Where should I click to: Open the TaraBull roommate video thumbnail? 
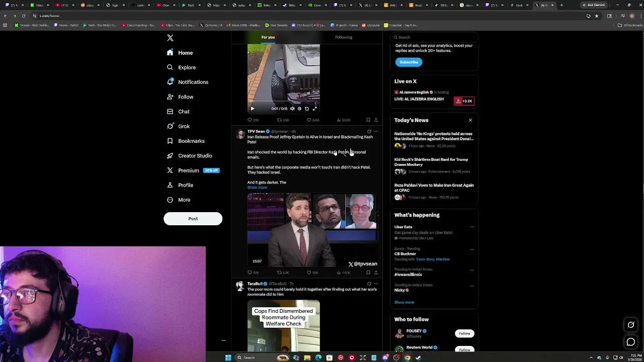pyautogui.click(x=283, y=326)
